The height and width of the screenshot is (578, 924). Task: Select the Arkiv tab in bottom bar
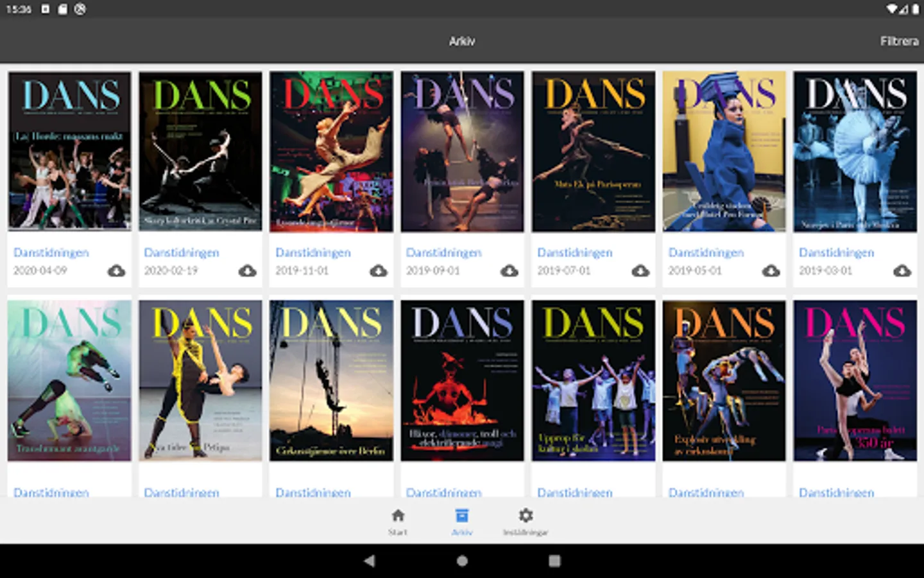point(462,521)
